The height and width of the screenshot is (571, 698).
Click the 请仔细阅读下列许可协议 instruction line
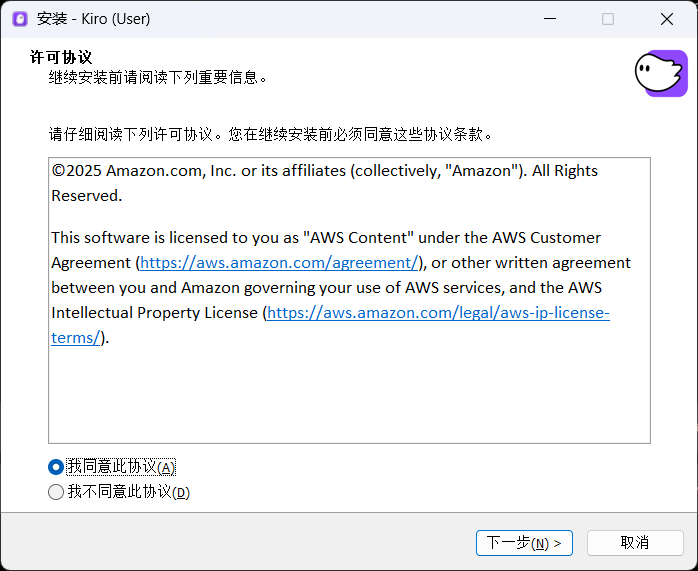(x=270, y=134)
